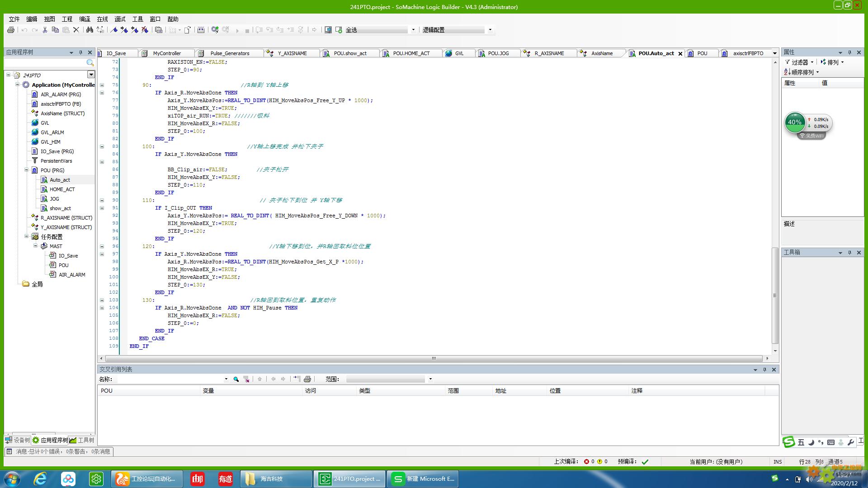This screenshot has width=868, height=488.
Task: Open the 在线 menu
Action: (x=103, y=19)
